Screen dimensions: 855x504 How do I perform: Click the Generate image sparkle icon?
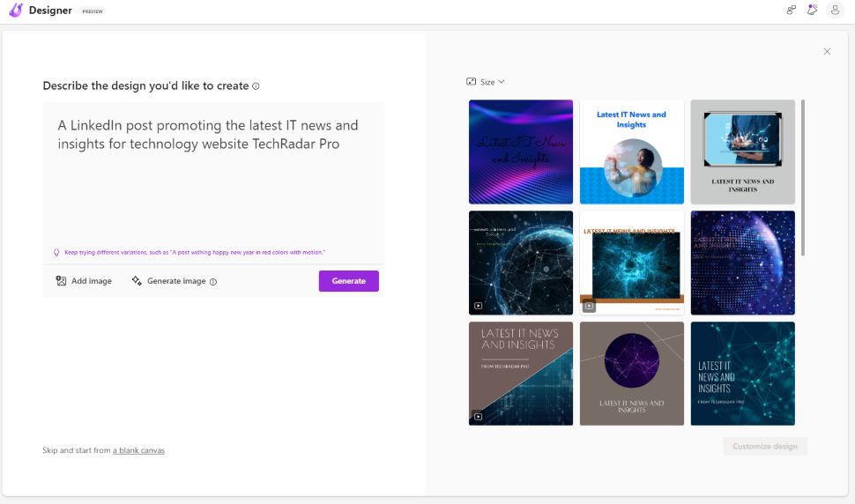click(x=137, y=281)
